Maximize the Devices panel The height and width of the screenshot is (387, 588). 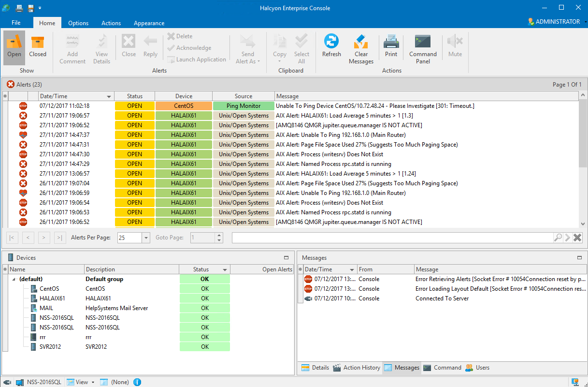(x=286, y=258)
